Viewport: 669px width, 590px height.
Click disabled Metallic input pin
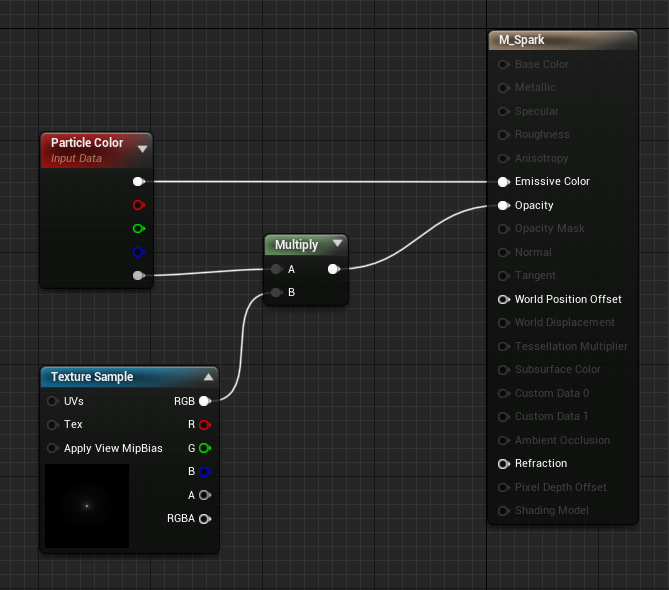pyautogui.click(x=504, y=88)
